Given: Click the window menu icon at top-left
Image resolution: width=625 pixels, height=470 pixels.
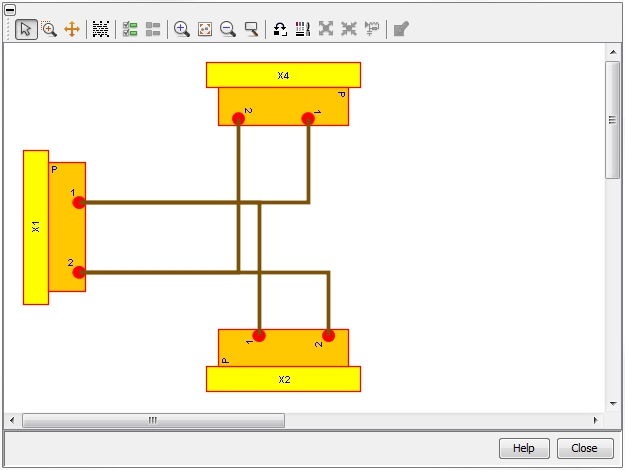Looking at the screenshot, I should [10, 10].
